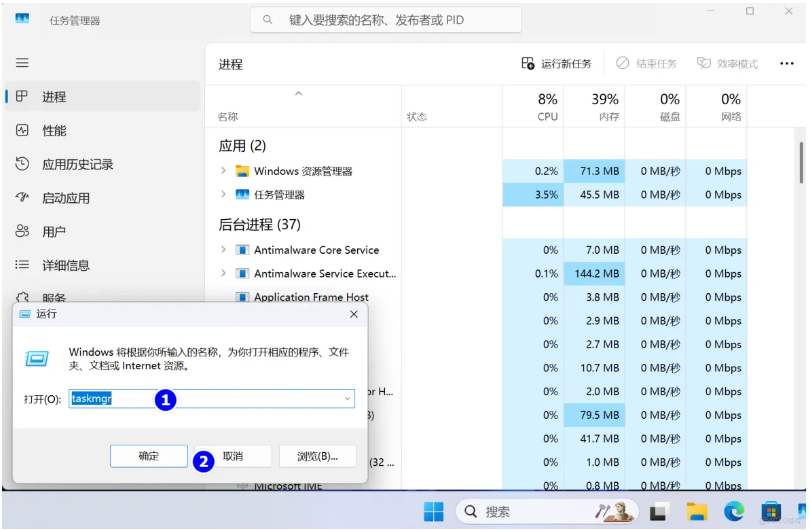Click Antimalware Core Service icon

242,250
